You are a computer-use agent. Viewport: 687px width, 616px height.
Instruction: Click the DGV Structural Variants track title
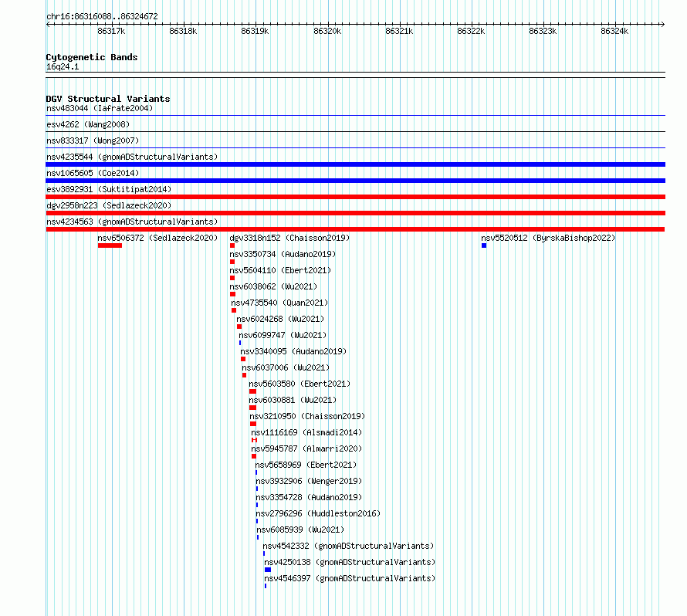(x=108, y=99)
